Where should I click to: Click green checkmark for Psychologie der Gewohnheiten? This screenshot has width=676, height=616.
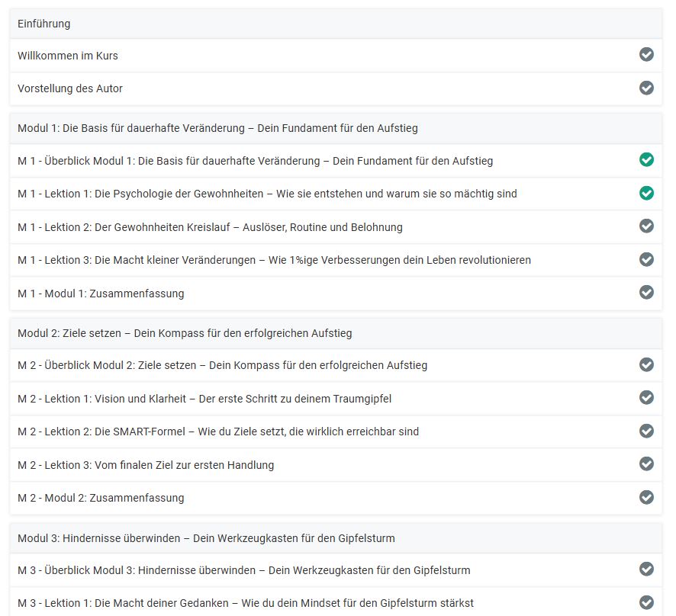pyautogui.click(x=646, y=194)
